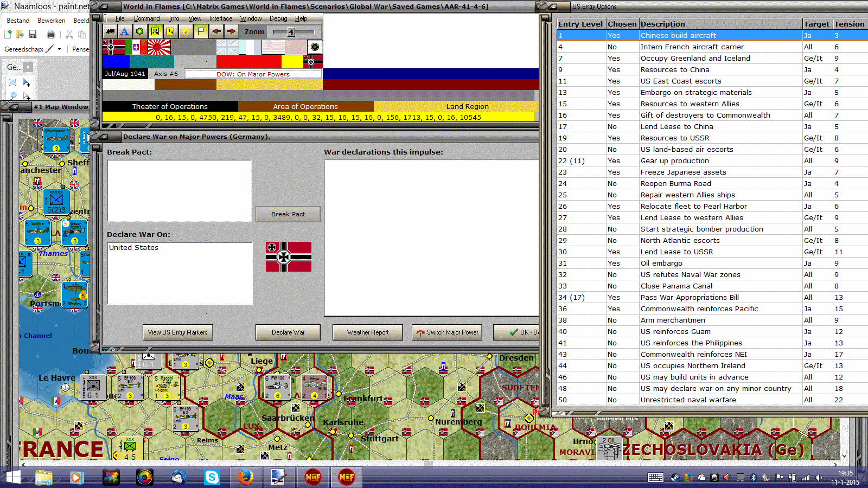Screen dimensions: 868x488
Task: Select Gift of destroyers to Commonwealth row
Action: point(712,115)
